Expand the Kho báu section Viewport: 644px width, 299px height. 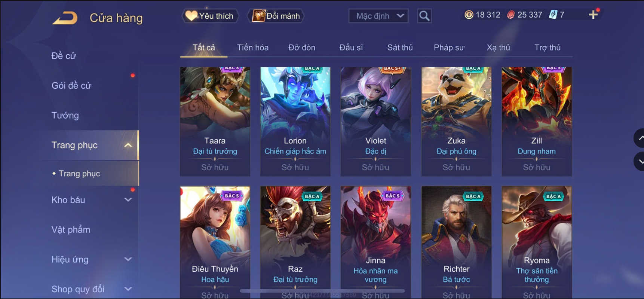128,200
